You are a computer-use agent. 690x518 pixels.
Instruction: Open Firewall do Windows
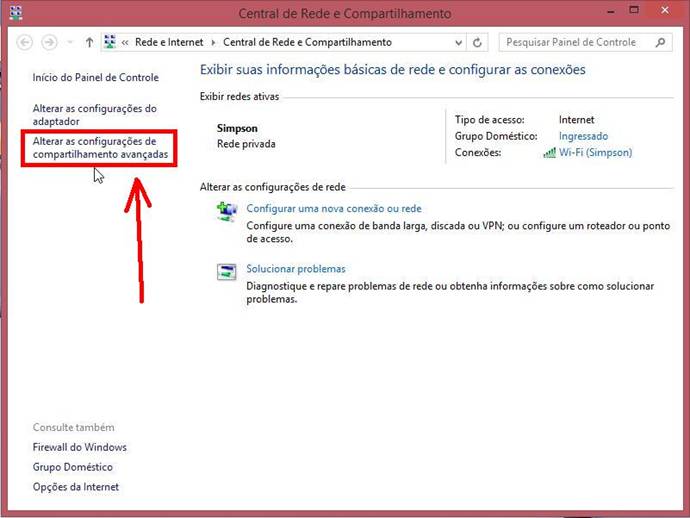(80, 447)
